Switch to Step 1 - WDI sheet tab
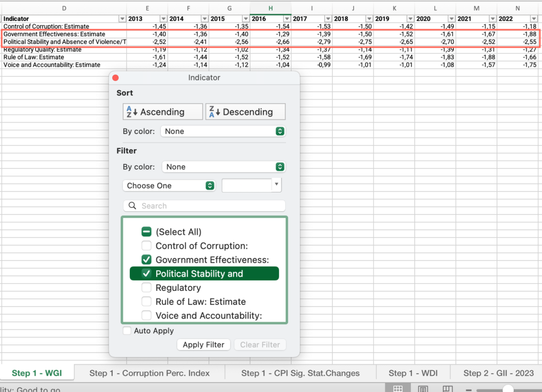 [413, 373]
